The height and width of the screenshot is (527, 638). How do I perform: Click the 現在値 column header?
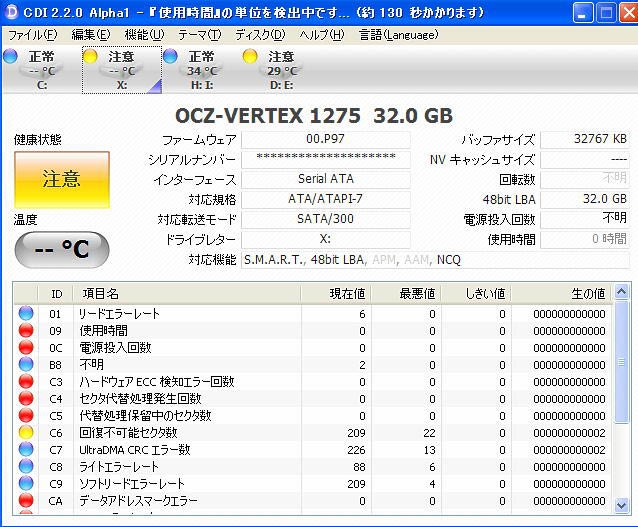point(336,293)
